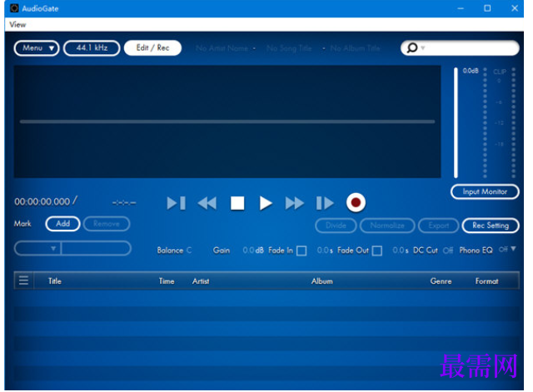Image resolution: width=533 pixels, height=392 pixels.
Task: Sort by Artist column header
Action: point(201,281)
